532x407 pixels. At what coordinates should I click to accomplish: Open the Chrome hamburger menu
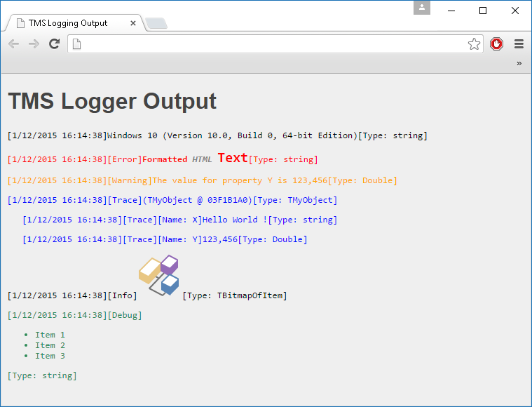click(x=519, y=44)
